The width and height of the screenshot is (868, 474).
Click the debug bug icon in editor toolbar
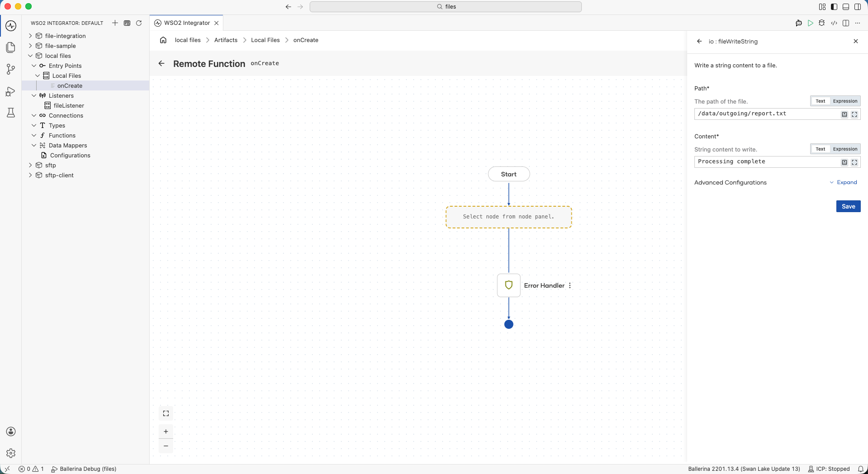click(x=822, y=23)
